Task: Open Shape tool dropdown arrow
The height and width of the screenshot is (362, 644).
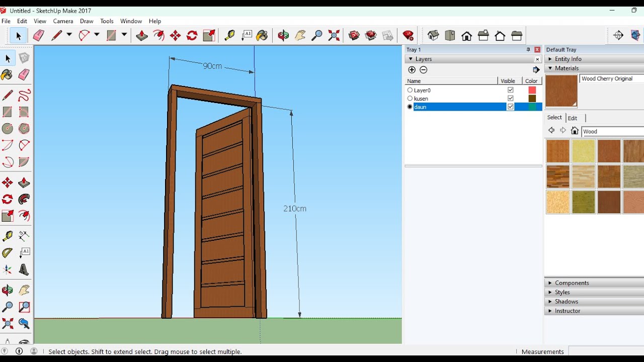Action: (x=124, y=35)
